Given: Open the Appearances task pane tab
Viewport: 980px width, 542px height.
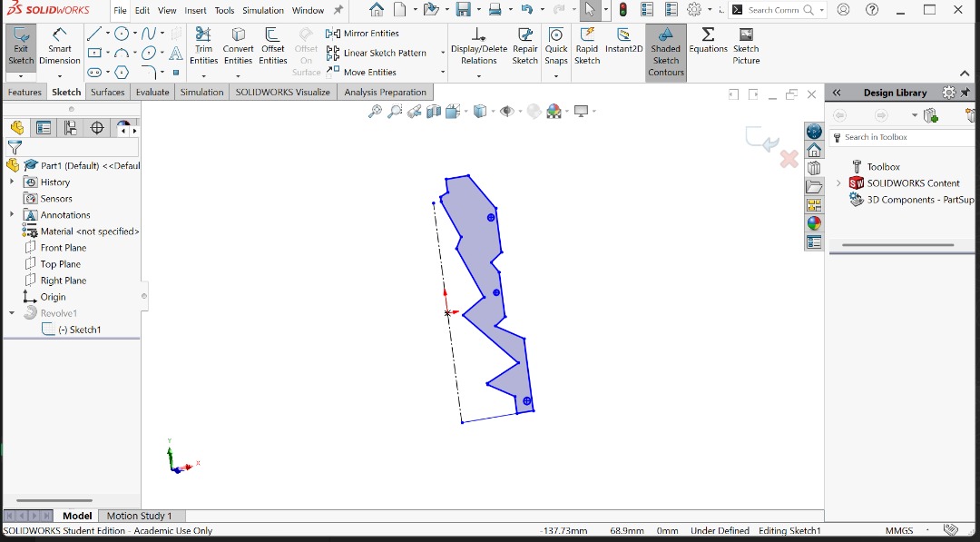Looking at the screenshot, I should point(814,223).
